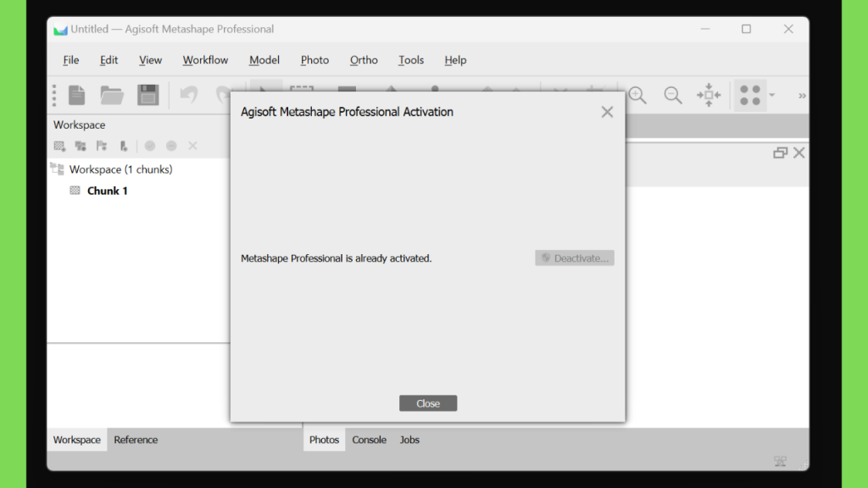868x488 pixels.
Task: Click the Disable items minus-circle icon
Action: pos(171,146)
